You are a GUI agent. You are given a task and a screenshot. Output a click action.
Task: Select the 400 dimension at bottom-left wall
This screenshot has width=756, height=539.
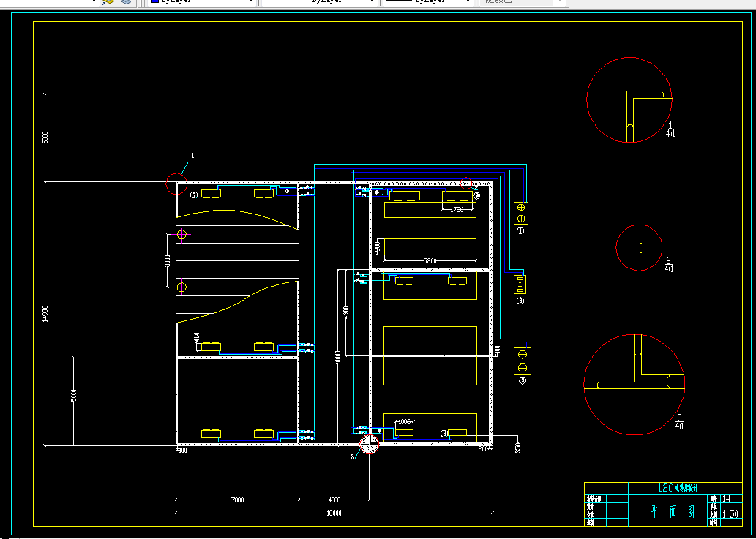coord(181,450)
